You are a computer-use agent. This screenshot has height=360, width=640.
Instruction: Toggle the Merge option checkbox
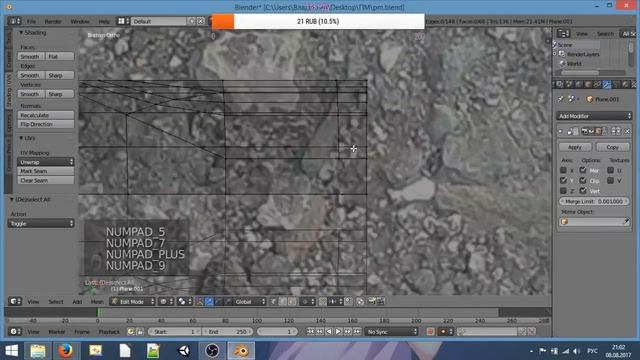583,170
